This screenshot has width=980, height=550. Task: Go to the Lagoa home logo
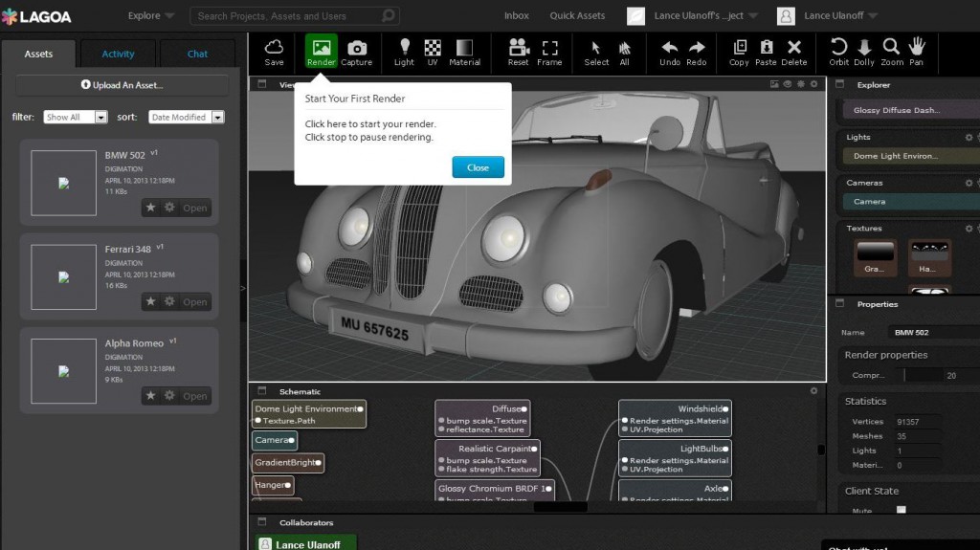pos(36,17)
